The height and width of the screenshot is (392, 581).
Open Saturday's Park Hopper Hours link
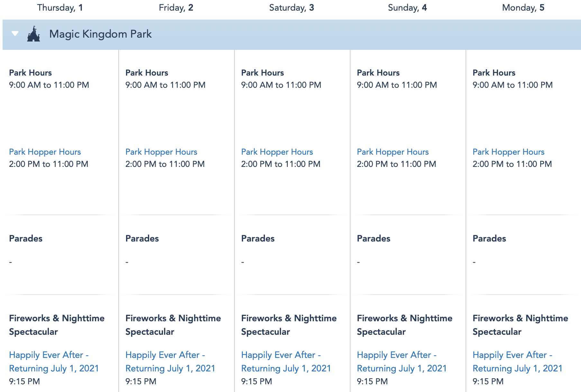[277, 152]
